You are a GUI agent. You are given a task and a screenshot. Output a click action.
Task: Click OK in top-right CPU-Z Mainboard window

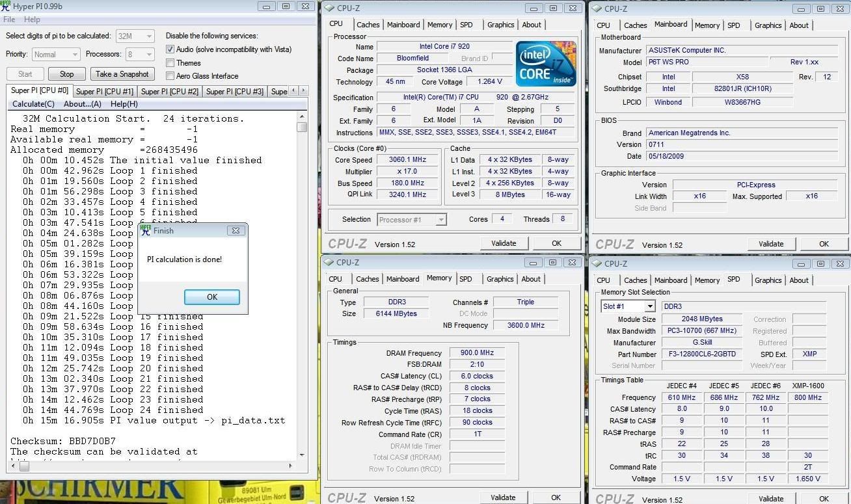pyautogui.click(x=824, y=244)
